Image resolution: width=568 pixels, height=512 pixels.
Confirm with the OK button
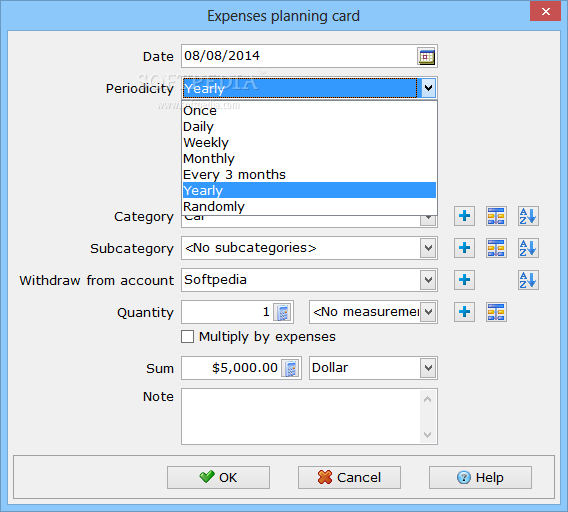[218, 478]
